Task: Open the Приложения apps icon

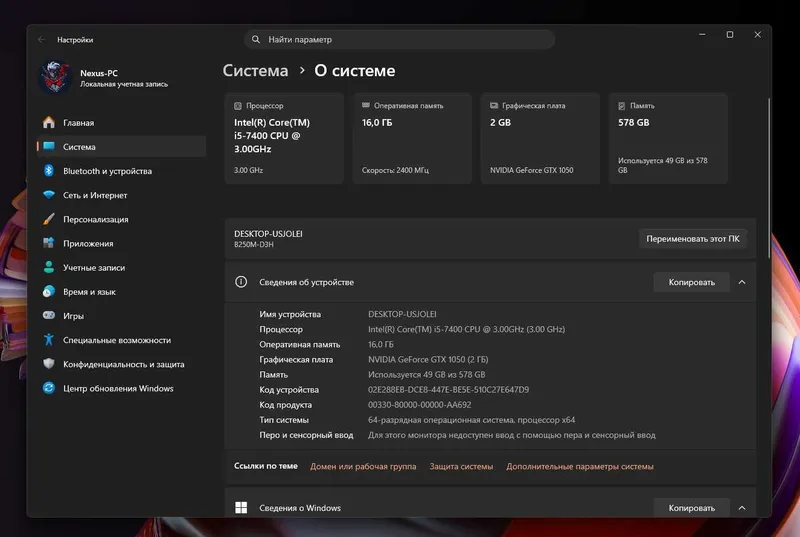Action: pyautogui.click(x=49, y=243)
